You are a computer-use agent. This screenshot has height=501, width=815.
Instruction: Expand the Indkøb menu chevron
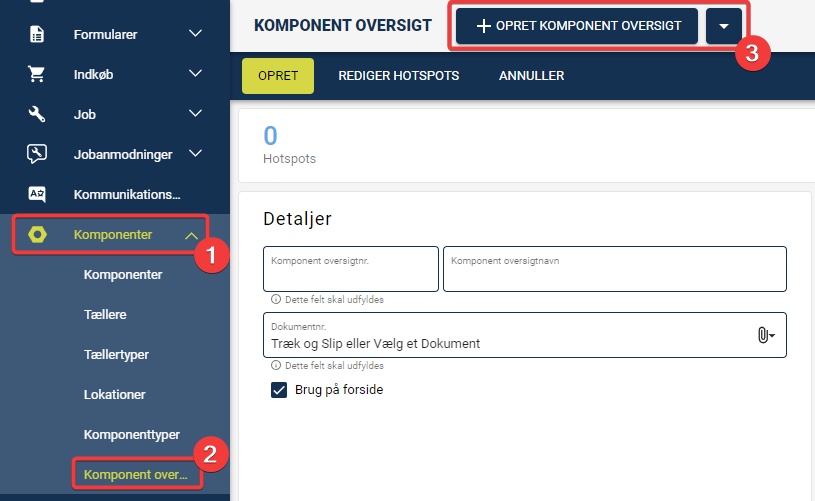[195, 74]
